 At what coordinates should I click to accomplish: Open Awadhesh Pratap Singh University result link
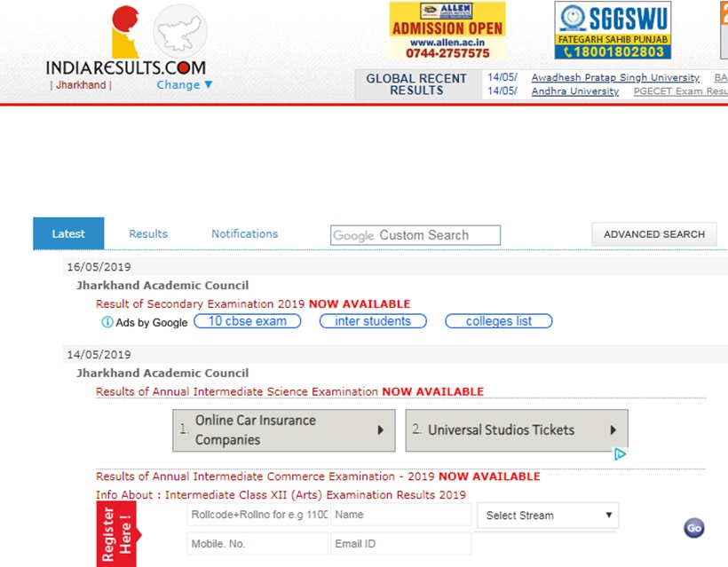(x=615, y=77)
